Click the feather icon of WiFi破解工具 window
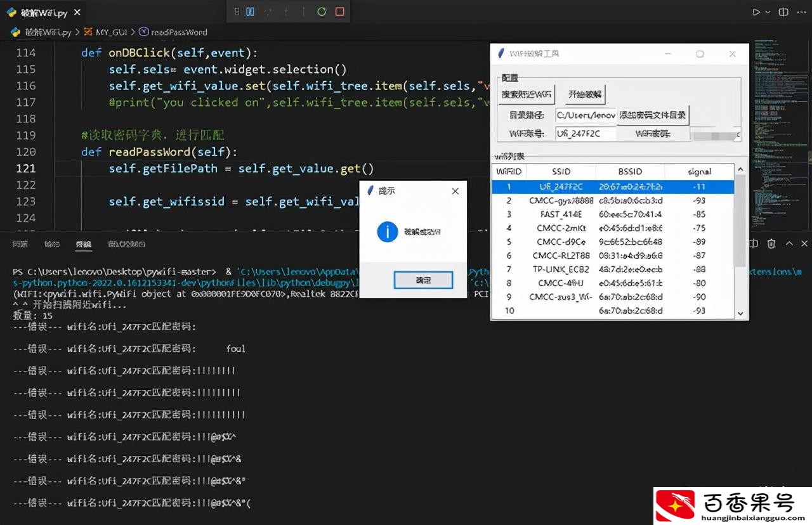The image size is (812, 525). (501, 54)
